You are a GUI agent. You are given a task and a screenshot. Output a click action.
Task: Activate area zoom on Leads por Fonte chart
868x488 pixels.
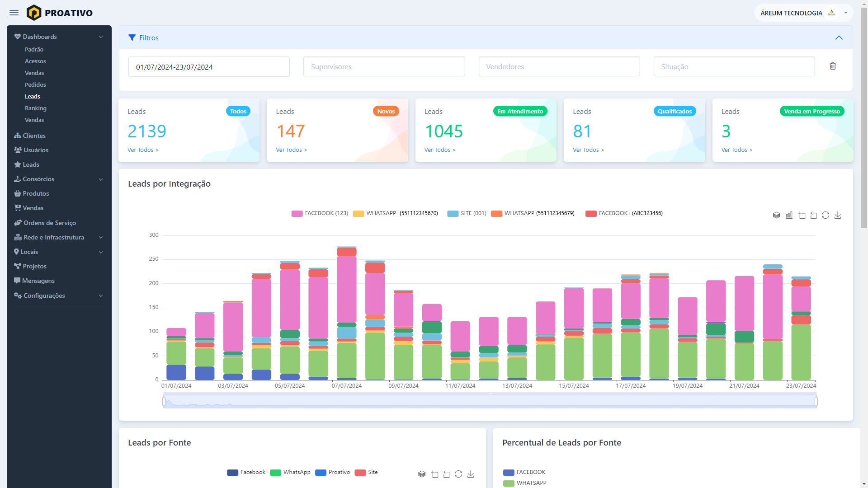pos(434,474)
